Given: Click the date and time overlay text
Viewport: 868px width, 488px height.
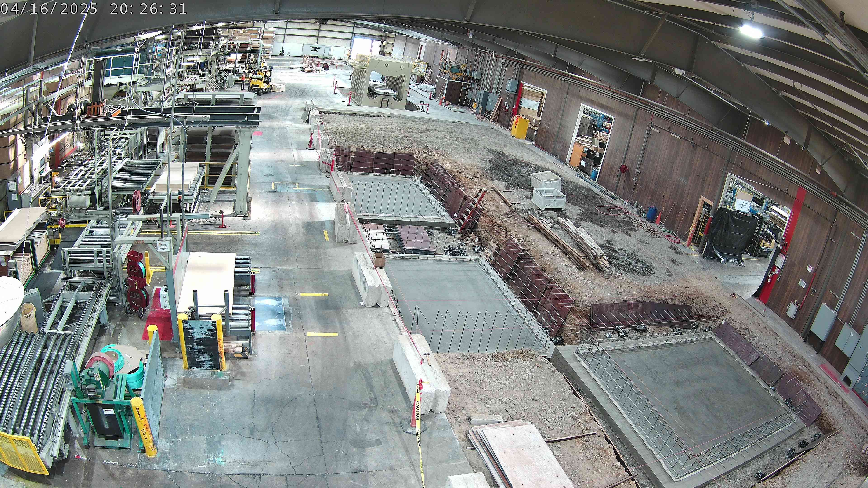Looking at the screenshot, I should (x=94, y=8).
